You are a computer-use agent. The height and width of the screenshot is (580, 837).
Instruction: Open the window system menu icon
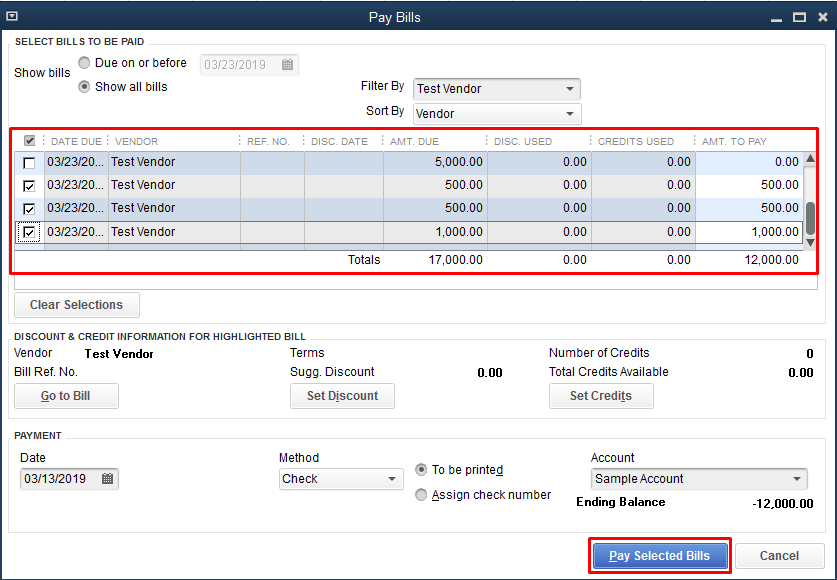[12, 17]
